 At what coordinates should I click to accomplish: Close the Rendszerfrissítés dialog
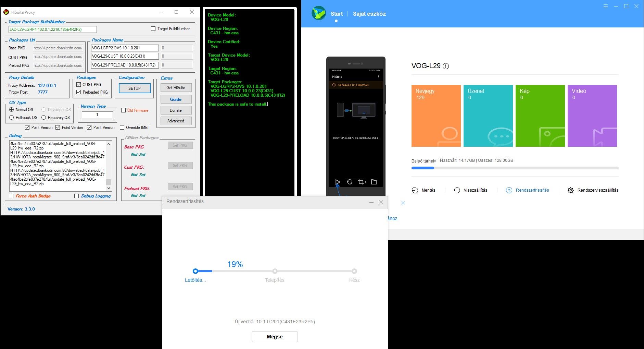pyautogui.click(x=381, y=202)
